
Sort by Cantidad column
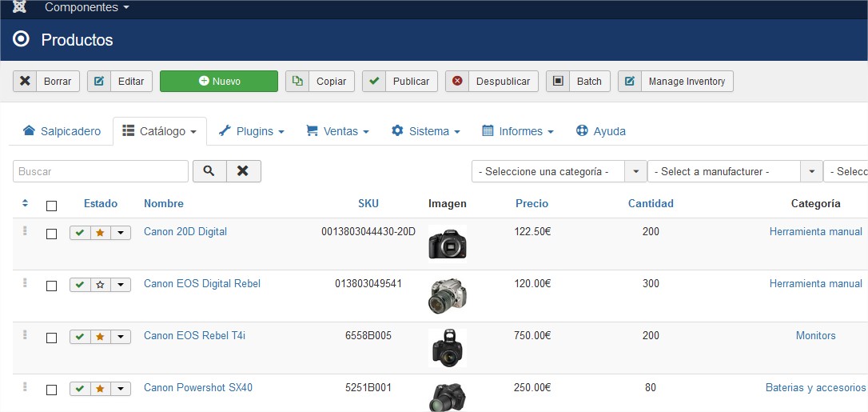pyautogui.click(x=651, y=204)
